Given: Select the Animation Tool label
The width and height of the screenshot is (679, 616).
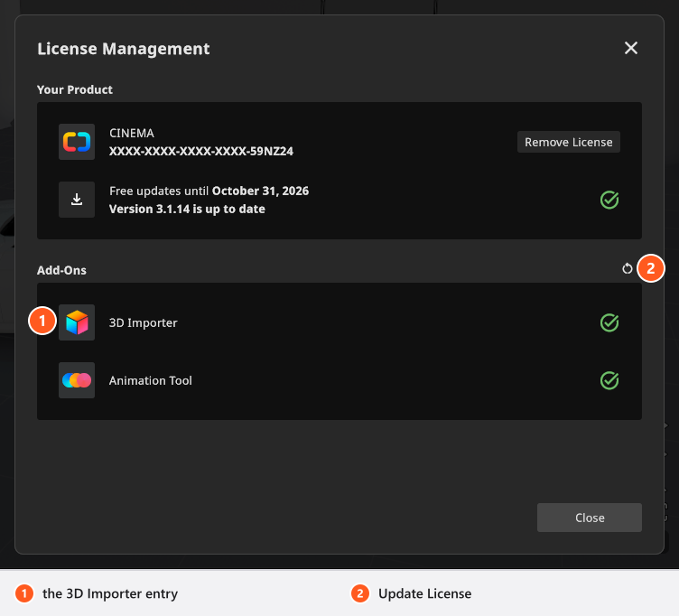Looking at the screenshot, I should click(x=151, y=380).
